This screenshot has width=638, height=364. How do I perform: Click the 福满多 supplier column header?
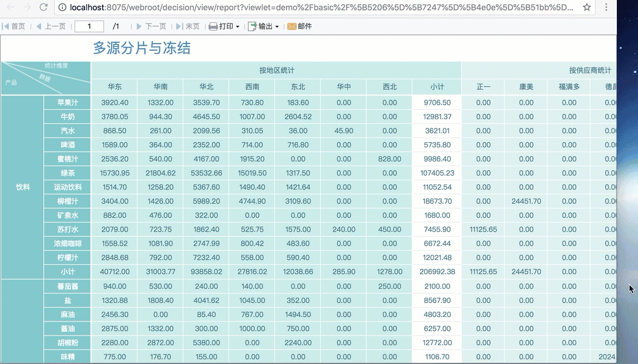point(569,87)
